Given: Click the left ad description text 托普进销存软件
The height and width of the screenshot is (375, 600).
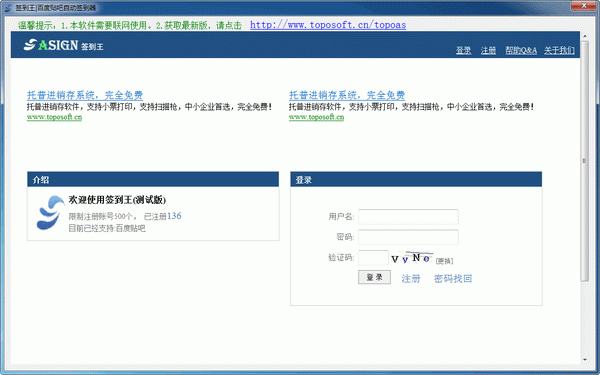Looking at the screenshot, I should pos(149,107).
